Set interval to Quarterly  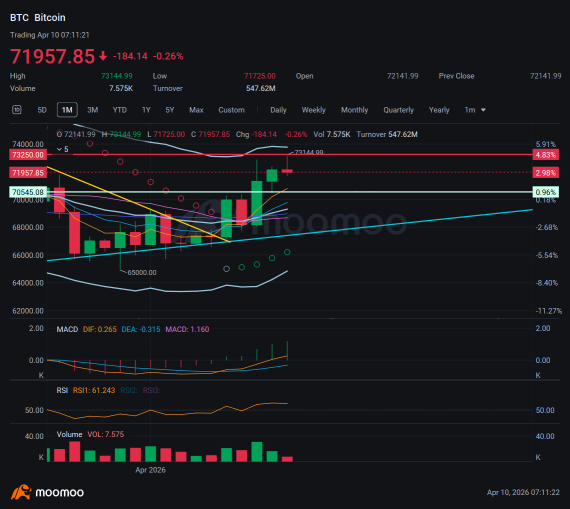coord(398,110)
